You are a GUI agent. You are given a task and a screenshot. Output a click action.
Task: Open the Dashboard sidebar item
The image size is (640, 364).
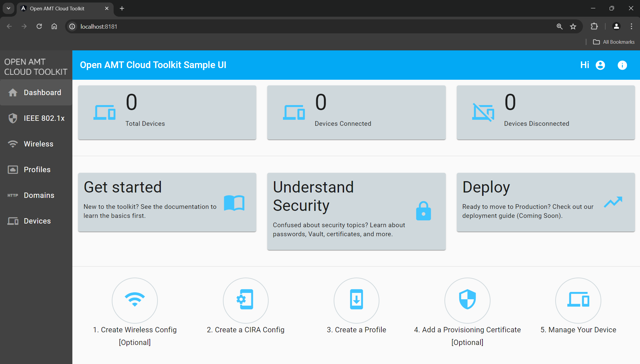click(36, 92)
